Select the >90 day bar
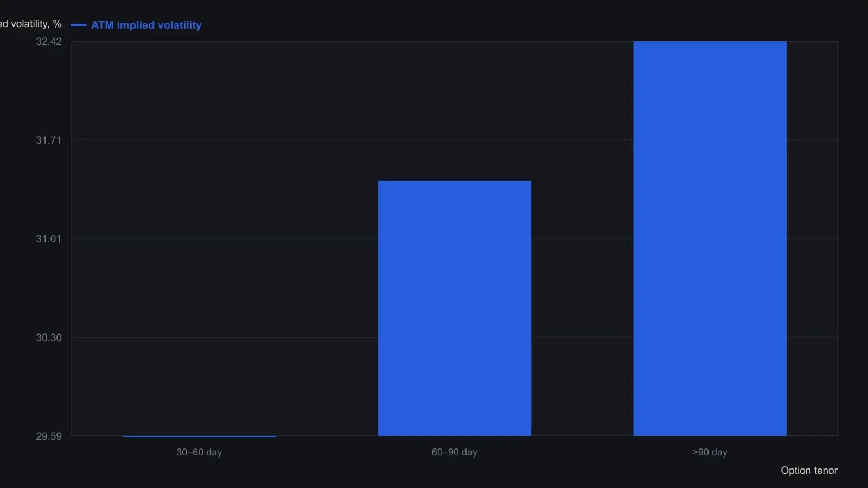This screenshot has width=868, height=488. 710,239
